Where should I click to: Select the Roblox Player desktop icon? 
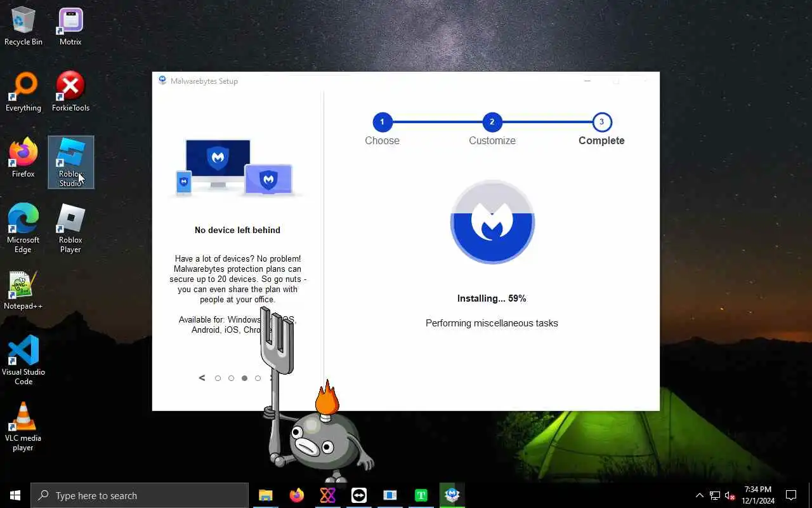tap(70, 229)
